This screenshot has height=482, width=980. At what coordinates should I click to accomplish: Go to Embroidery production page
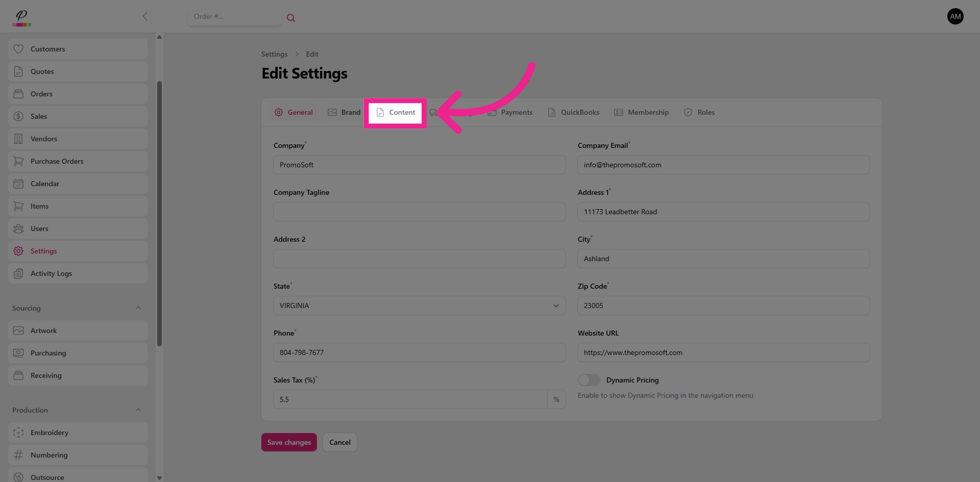(x=49, y=433)
